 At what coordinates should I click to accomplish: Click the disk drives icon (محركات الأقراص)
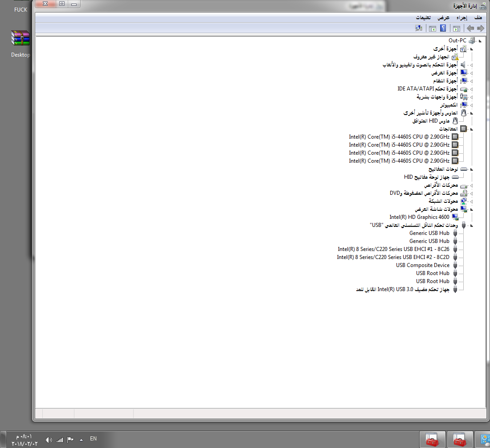464,185
